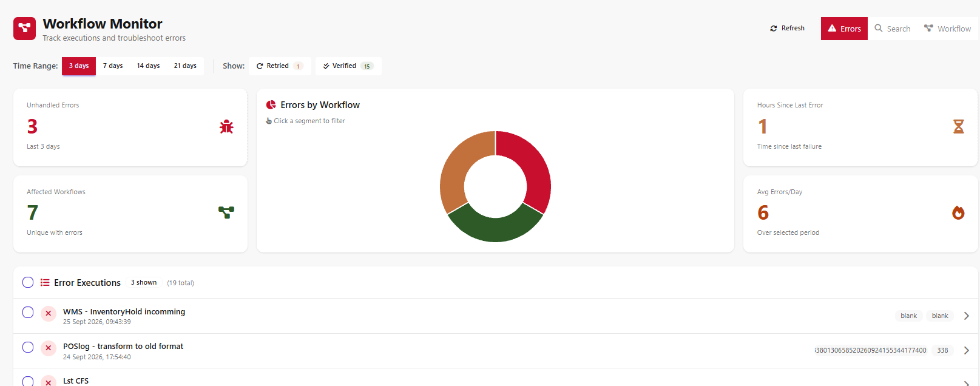Image resolution: width=980 pixels, height=386 pixels.
Task: Click the hourglass icon in Hours Since Last Error
Action: [x=958, y=126]
